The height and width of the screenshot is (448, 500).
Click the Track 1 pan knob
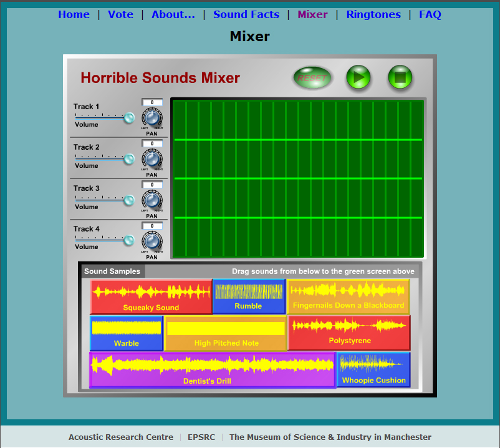[151, 117]
